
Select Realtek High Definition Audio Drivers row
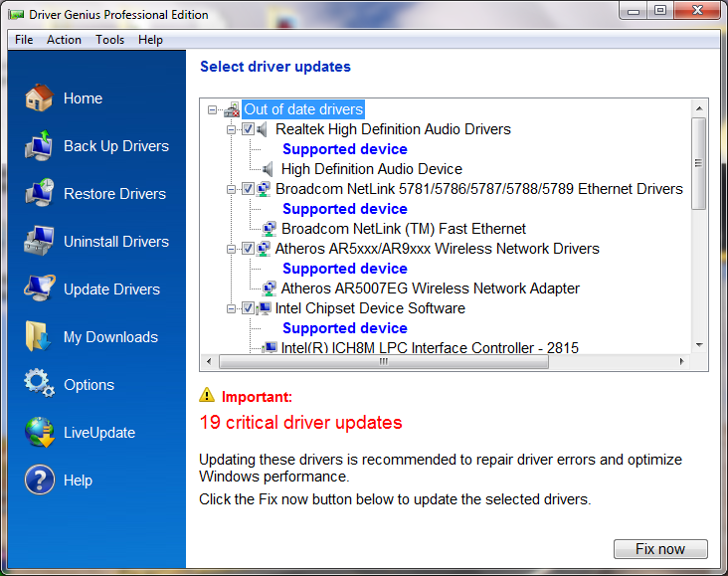[393, 129]
